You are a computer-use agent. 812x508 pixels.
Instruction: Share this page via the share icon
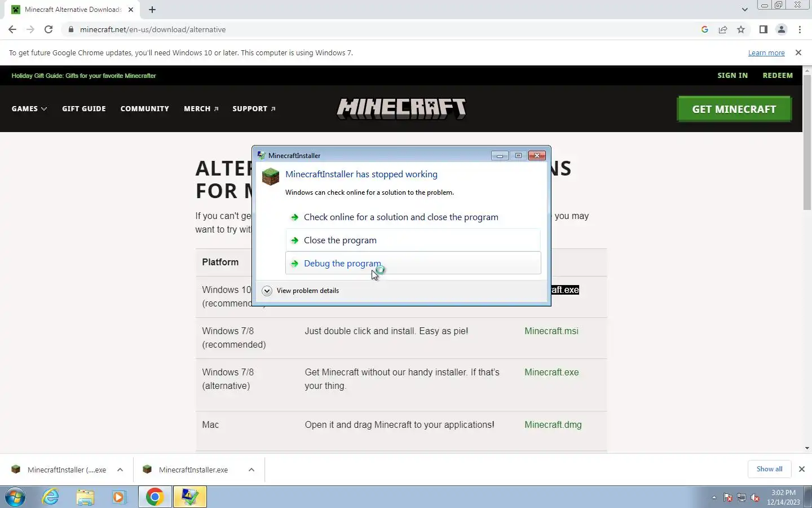coord(723,29)
